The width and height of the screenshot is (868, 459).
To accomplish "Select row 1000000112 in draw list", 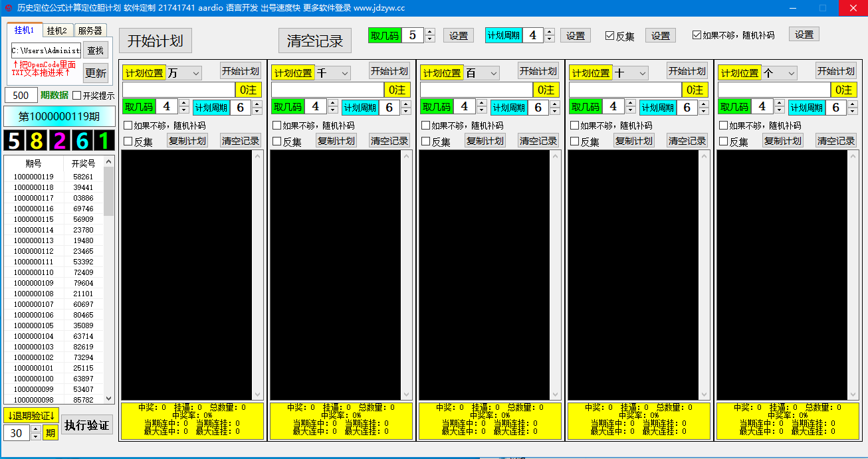I will [x=54, y=251].
